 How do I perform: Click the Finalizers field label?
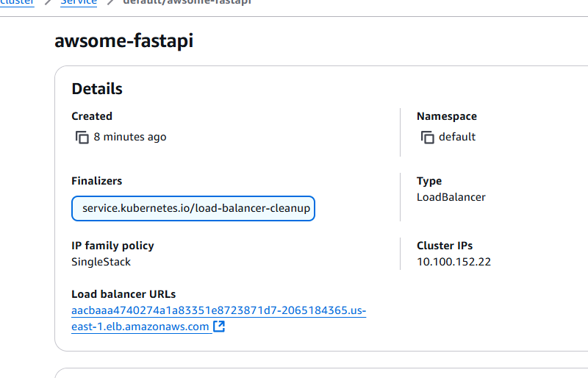[x=97, y=181]
